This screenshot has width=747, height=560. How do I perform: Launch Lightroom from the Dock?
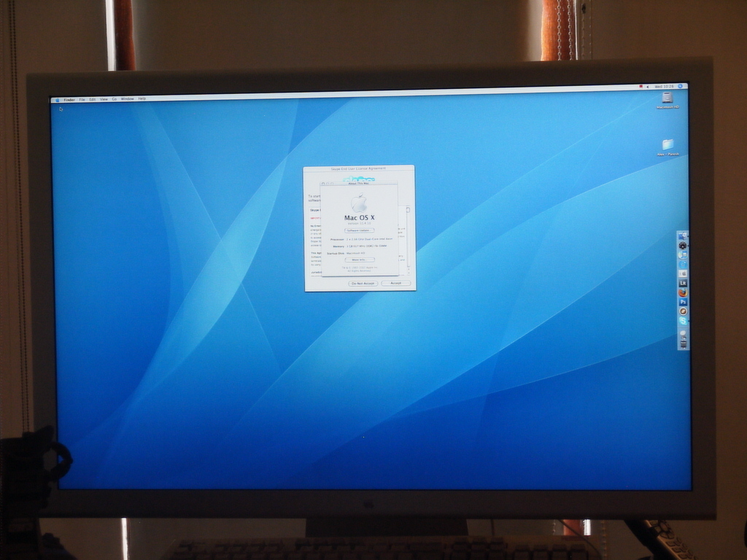click(683, 284)
